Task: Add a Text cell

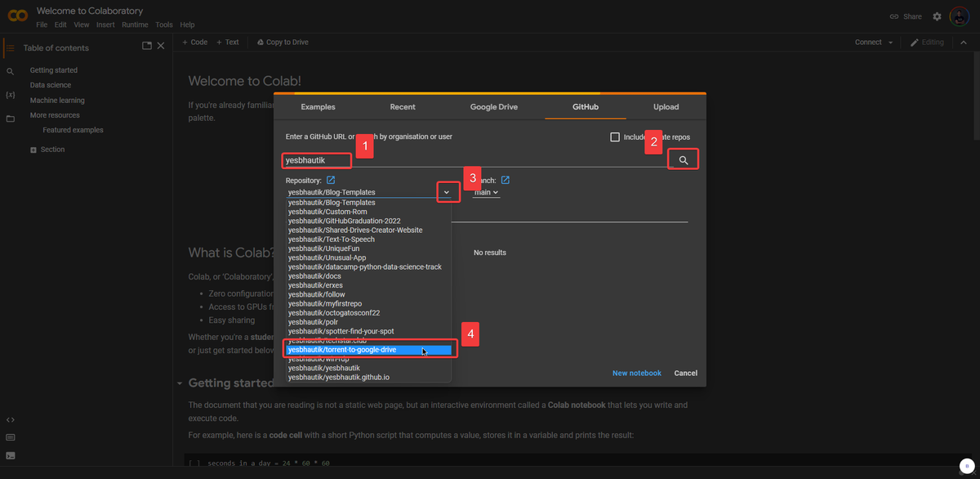Action: point(227,43)
